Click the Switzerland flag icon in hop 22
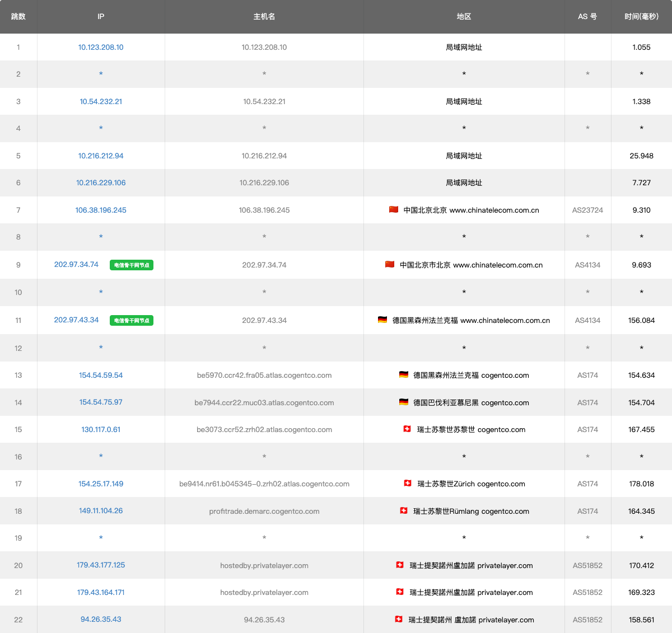This screenshot has height=633, width=672. pos(399,619)
